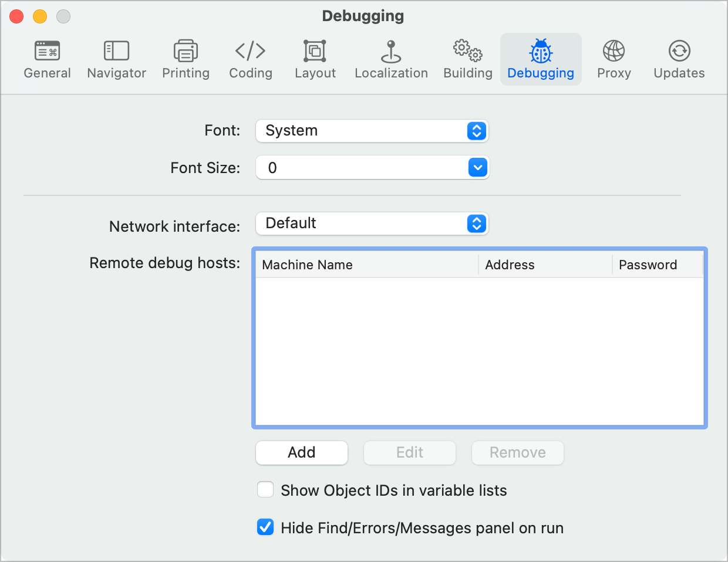Screen dimensions: 728x562
Task: Click the Machine Name column header
Action: 366,265
